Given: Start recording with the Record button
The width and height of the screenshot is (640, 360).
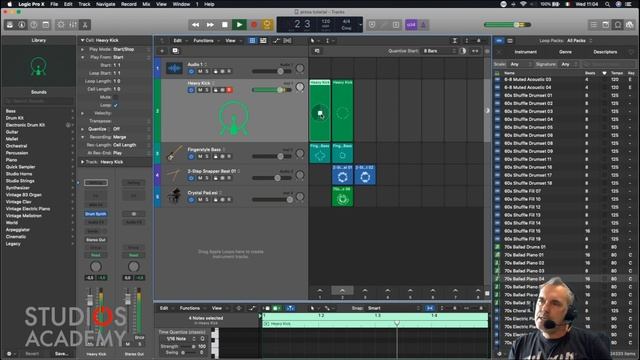Looking at the screenshot, I should tap(254, 25).
